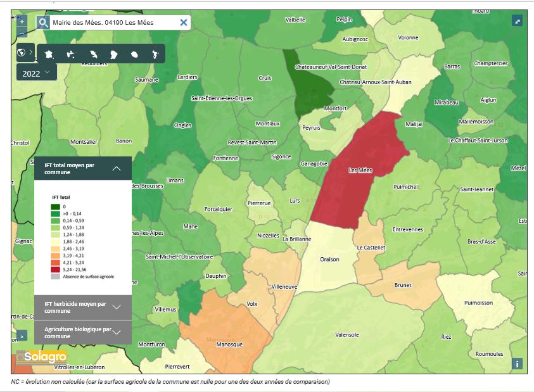Open the globe territory selector
Image resolution: width=534 pixels, height=392 pixels.
pyautogui.click(x=22, y=53)
